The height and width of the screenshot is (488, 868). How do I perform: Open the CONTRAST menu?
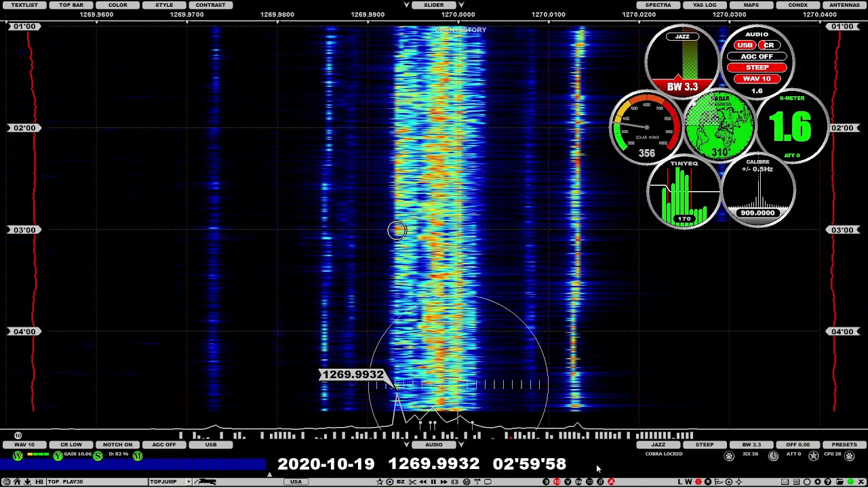point(211,5)
